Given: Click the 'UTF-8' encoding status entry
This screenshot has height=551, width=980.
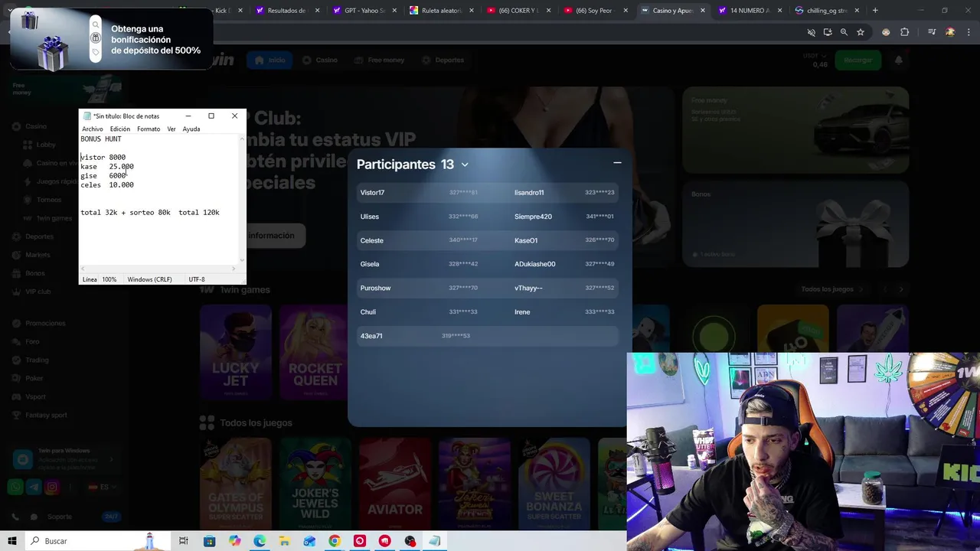Looking at the screenshot, I should [x=197, y=279].
